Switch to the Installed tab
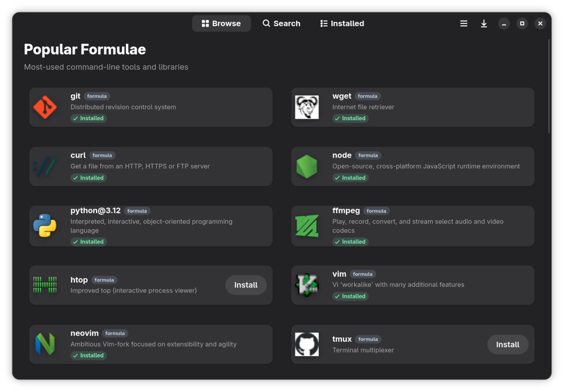 342,24
